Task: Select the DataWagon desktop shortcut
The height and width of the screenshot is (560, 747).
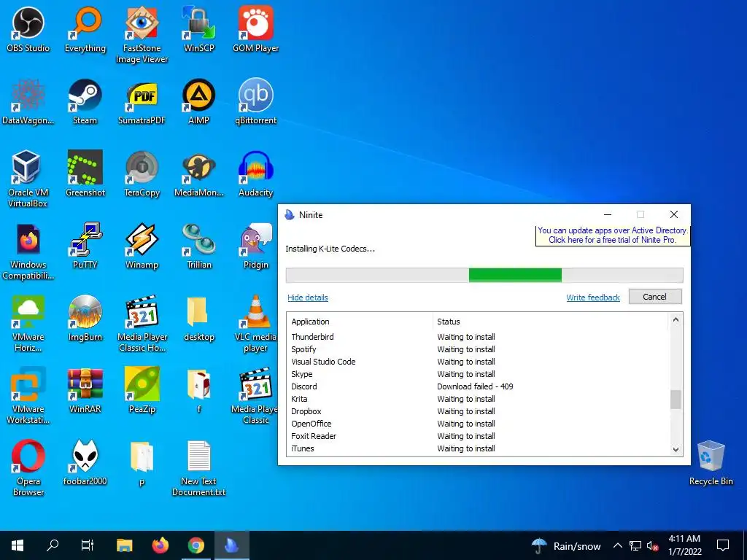Action: [28, 102]
